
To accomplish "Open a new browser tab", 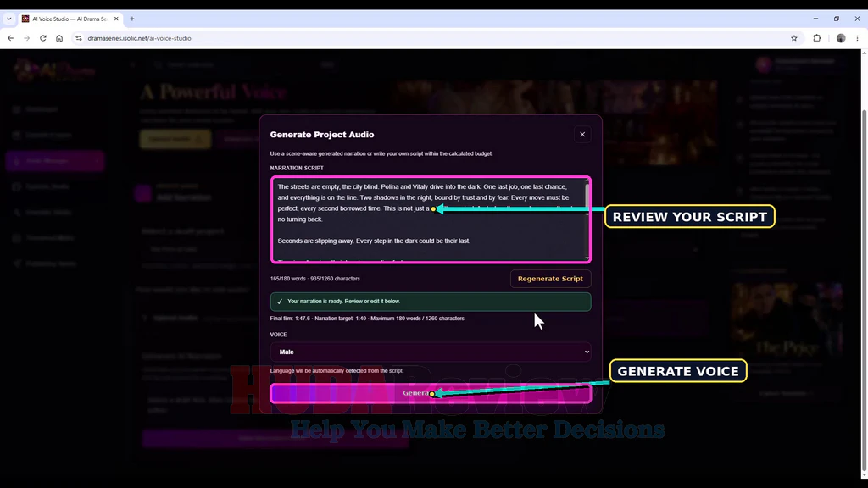I will coord(131,19).
